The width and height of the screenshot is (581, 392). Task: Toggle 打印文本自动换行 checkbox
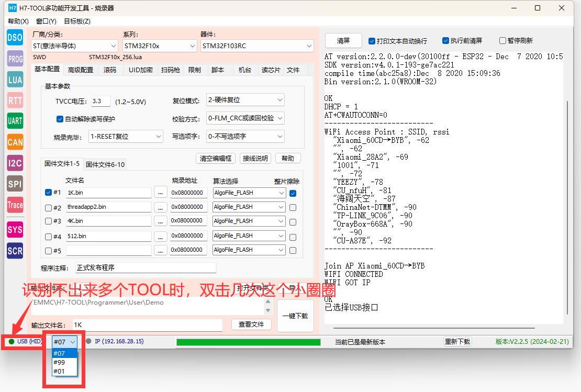pyautogui.click(x=372, y=41)
